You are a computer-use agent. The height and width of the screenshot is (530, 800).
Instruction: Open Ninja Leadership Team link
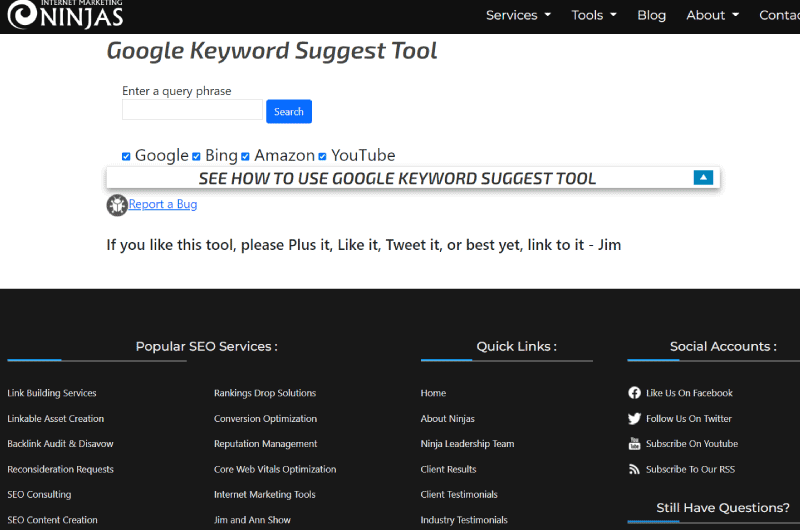point(467,444)
